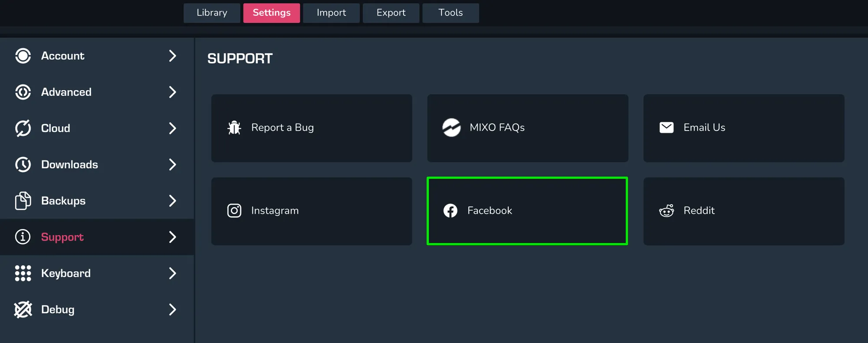Viewport: 868px width, 343px height.
Task: Click the Reddit alien icon
Action: pyautogui.click(x=666, y=211)
